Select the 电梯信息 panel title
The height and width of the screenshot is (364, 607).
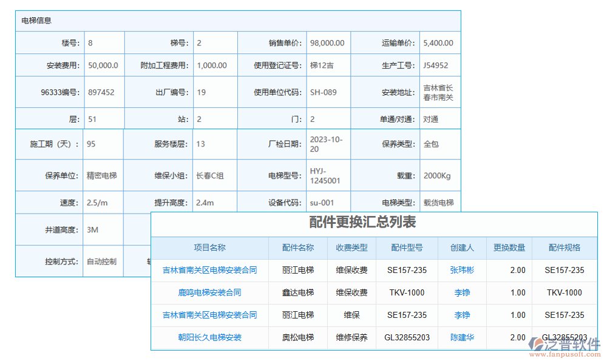coord(36,20)
